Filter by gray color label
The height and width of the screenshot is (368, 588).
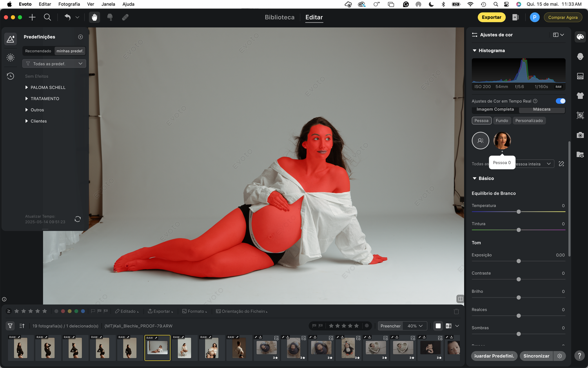tap(56, 312)
